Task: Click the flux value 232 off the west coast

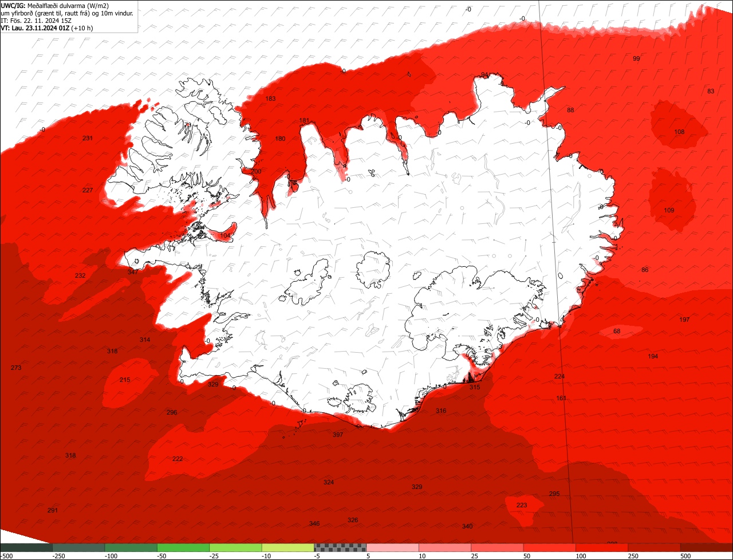Action: pyautogui.click(x=80, y=275)
